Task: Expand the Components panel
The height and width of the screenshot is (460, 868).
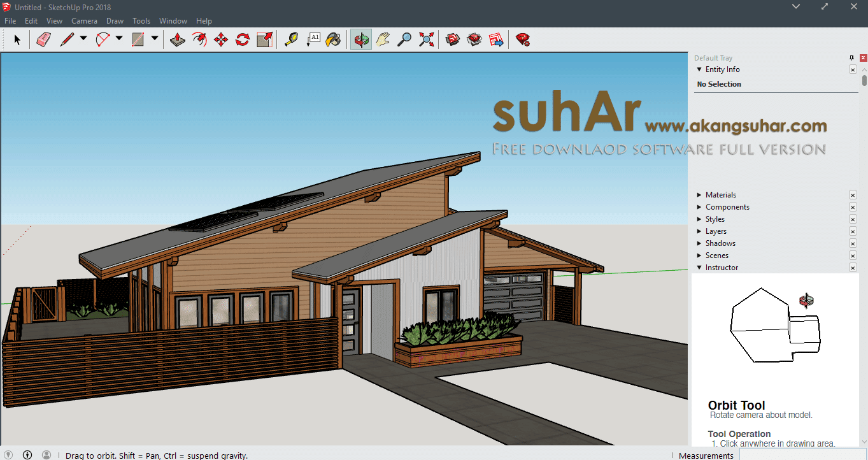Action: point(699,207)
